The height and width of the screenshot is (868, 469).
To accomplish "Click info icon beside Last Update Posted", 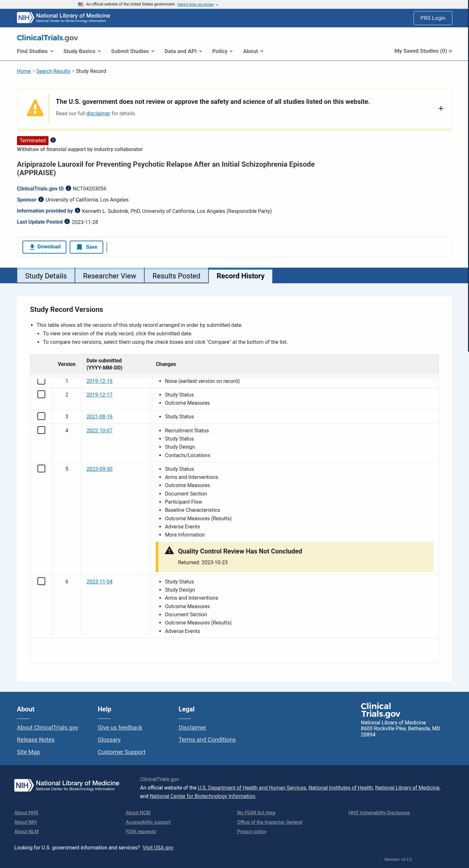I will coord(67,222).
